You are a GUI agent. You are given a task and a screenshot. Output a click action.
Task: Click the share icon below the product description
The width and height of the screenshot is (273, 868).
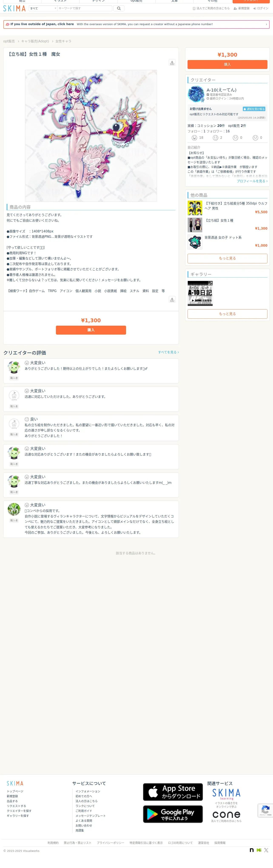pos(172,299)
